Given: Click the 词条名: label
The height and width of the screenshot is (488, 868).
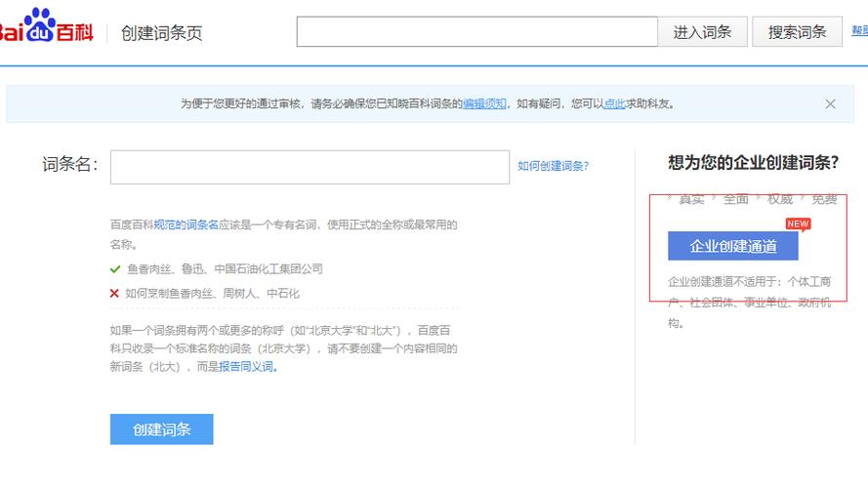Looking at the screenshot, I should point(70,164).
